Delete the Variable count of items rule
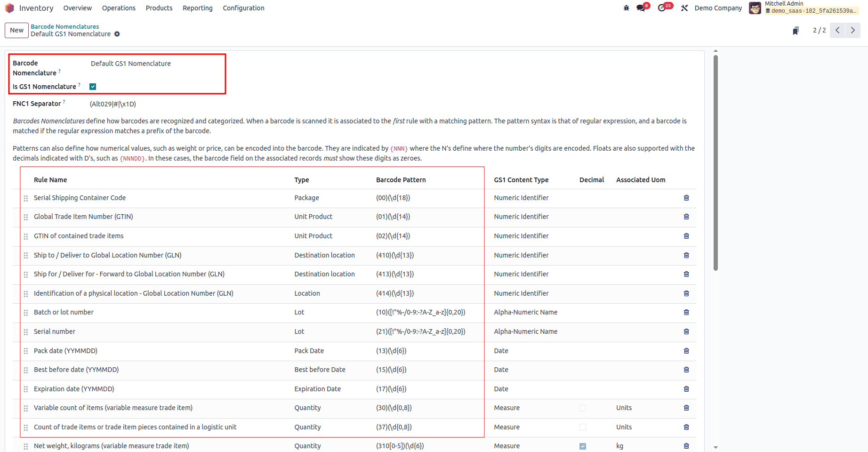The image size is (868, 452). click(x=686, y=408)
